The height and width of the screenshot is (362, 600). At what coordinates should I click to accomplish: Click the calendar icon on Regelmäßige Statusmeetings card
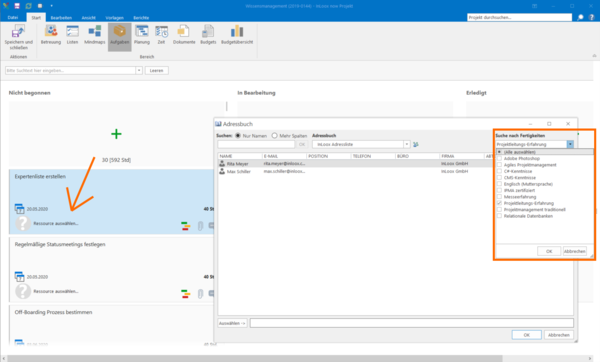pos(19,276)
